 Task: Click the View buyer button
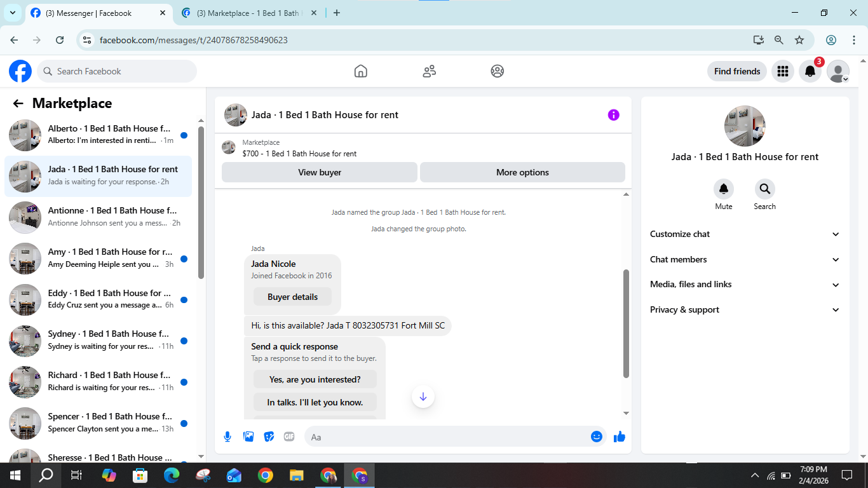point(320,172)
